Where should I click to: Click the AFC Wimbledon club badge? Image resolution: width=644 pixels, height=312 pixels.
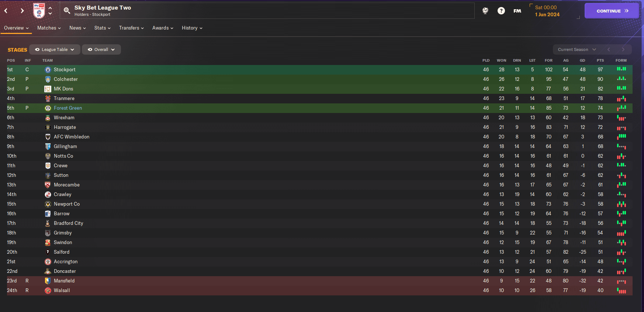click(48, 137)
